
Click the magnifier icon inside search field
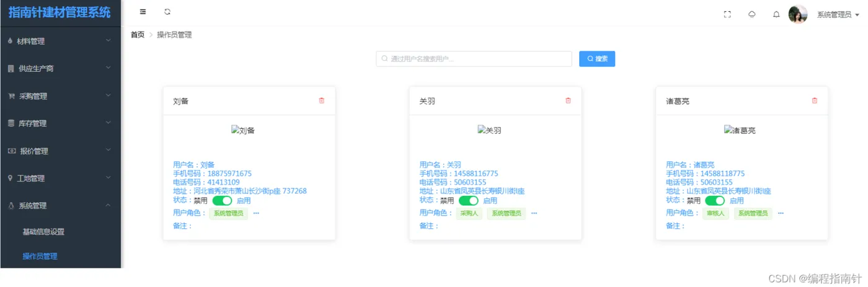click(384, 59)
